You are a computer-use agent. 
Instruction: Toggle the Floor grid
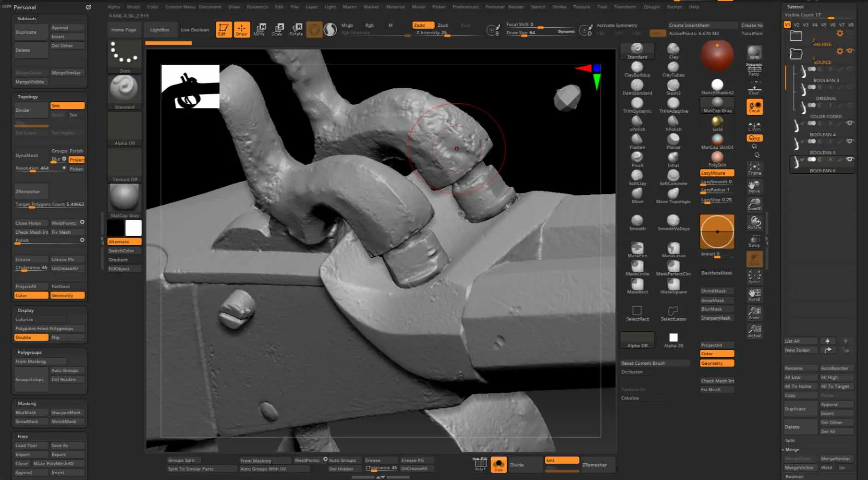tap(754, 88)
